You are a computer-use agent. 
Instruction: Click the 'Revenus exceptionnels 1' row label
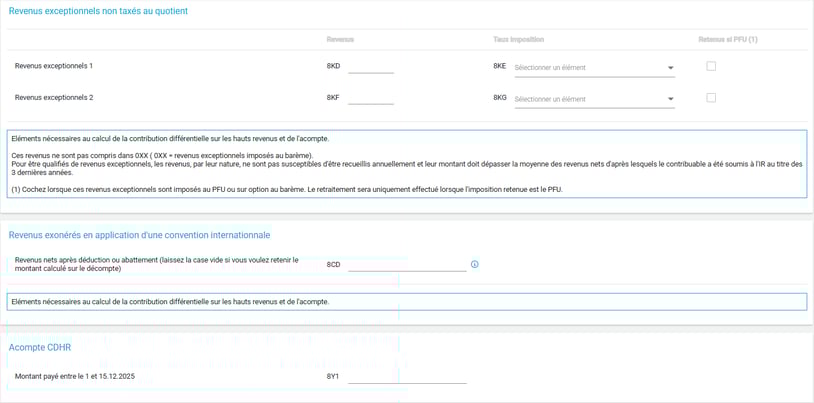54,66
